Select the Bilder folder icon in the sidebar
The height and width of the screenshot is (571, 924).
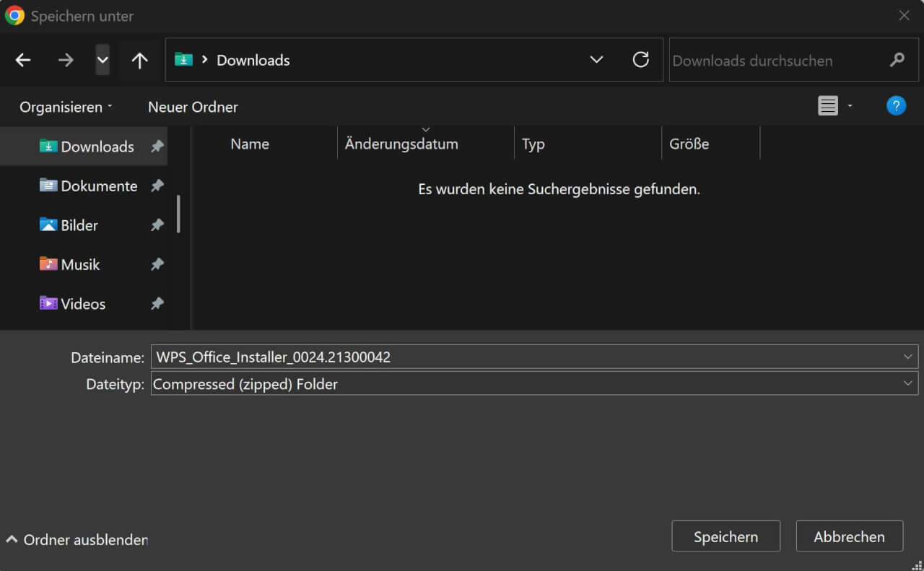click(x=48, y=225)
